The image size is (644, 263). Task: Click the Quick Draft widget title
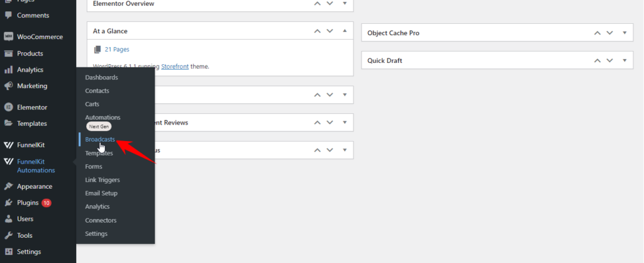[385, 60]
